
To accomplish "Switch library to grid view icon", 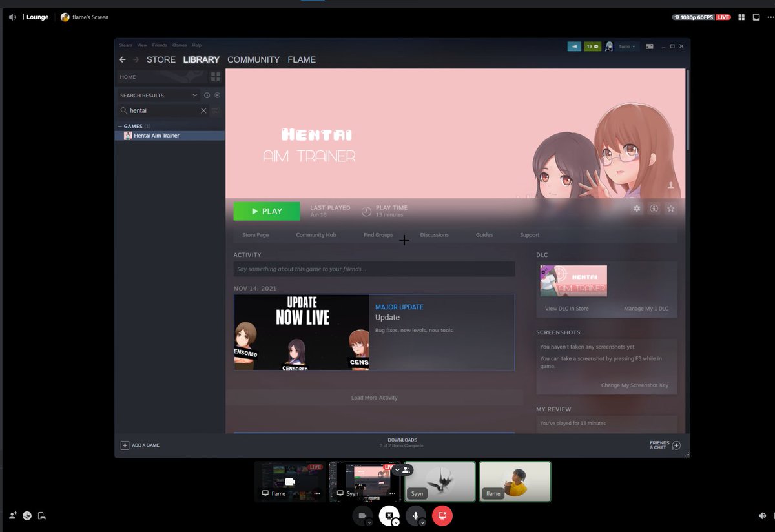I will click(x=215, y=76).
